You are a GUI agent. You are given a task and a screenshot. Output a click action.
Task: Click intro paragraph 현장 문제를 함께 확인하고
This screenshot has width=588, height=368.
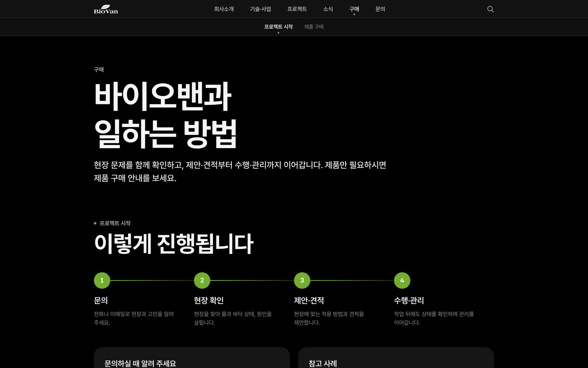[240, 171]
